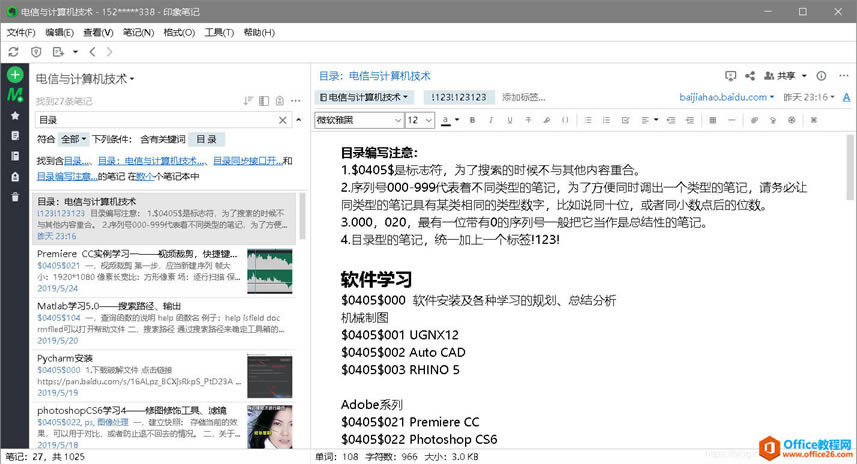The width and height of the screenshot is (857, 464).
Task: Open the Tools menu 工具(T)
Action: point(219,32)
